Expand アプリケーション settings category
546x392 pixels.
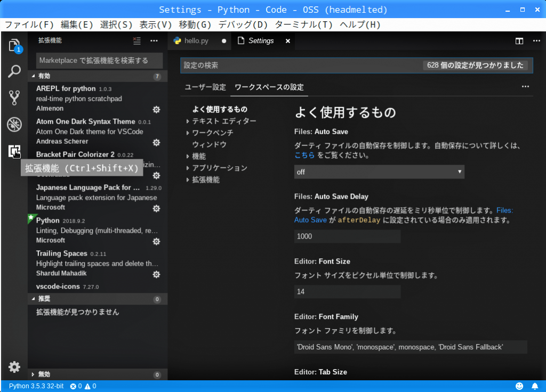(x=188, y=168)
